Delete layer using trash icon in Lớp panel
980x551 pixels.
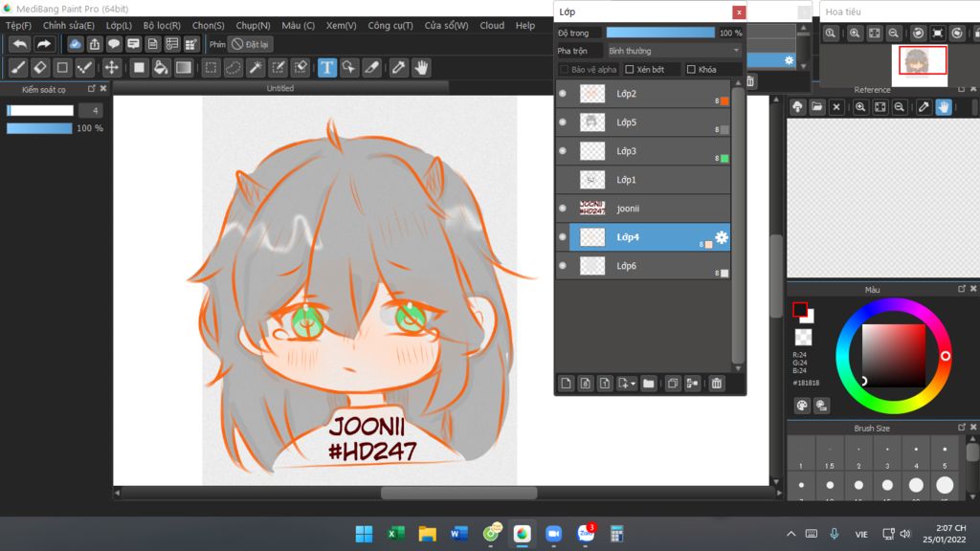tap(717, 383)
